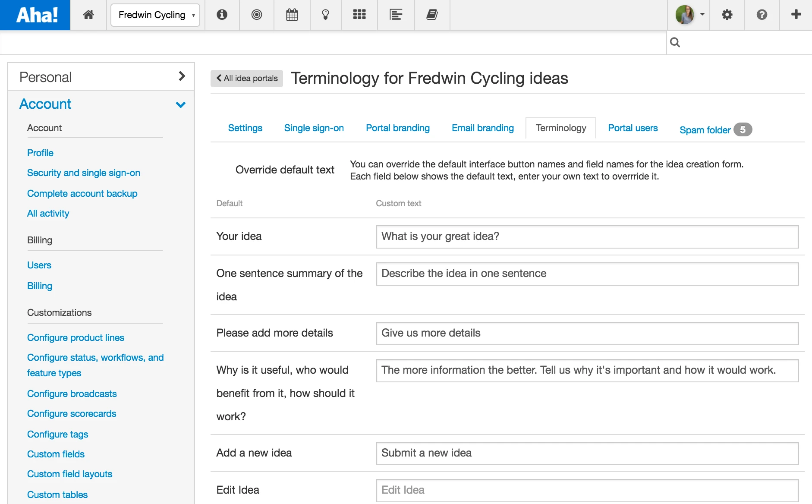Click the plus icon to add new

coord(796,15)
